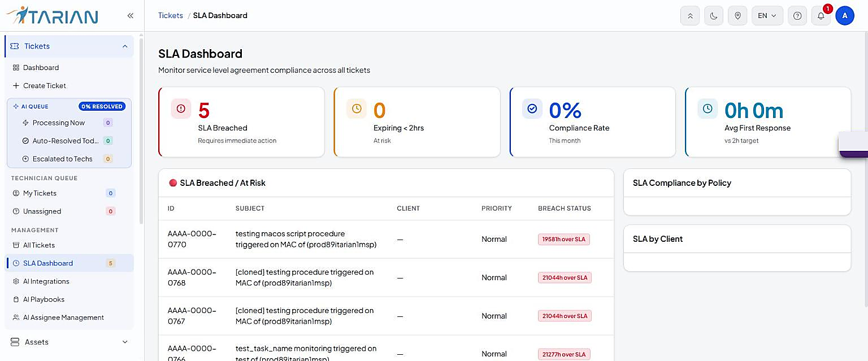Click the SLA Breached card
This screenshot has width=868, height=361.
click(x=241, y=122)
